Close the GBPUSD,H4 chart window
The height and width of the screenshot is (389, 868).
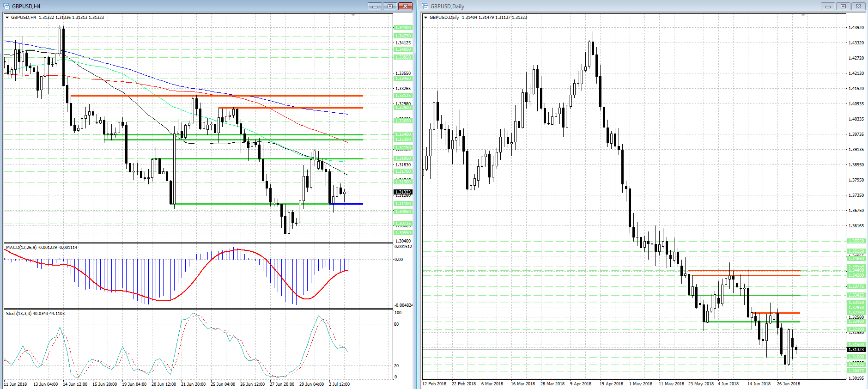coord(405,6)
